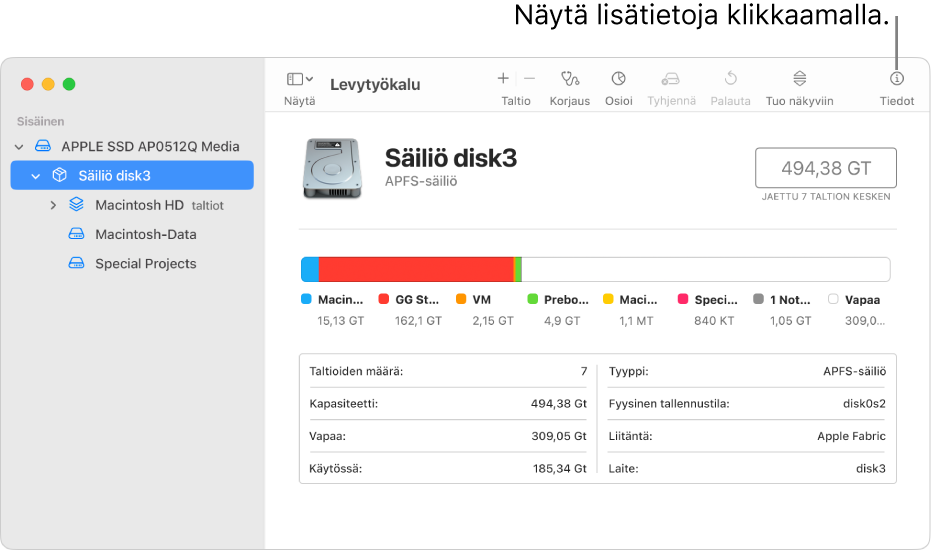Image resolution: width=931 pixels, height=551 pixels.
Task: Click the Liitäntä value Apple Fabric
Action: coord(851,436)
